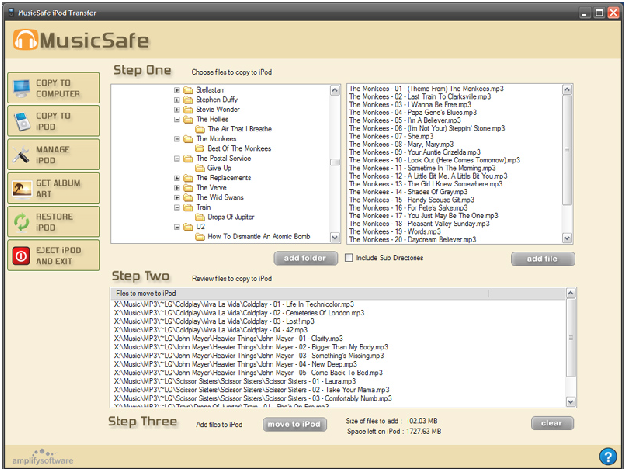Choose Eject iPod and Exit
The height and width of the screenshot is (469, 625).
[53, 255]
